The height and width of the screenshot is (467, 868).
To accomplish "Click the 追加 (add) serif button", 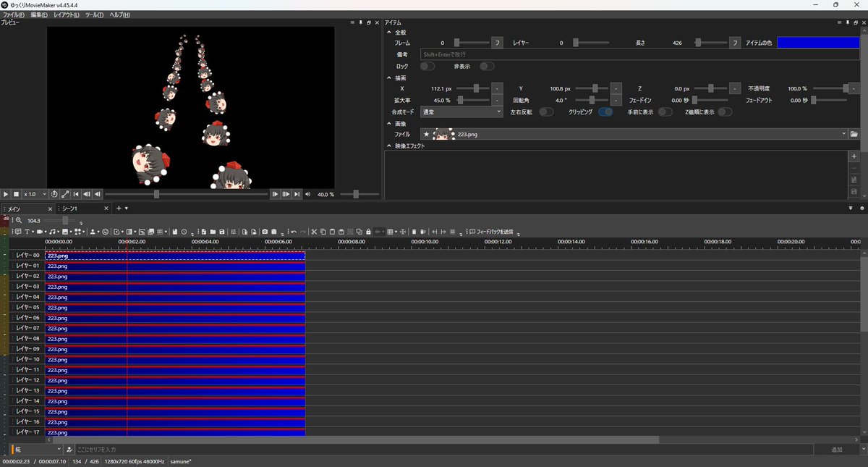I will [x=836, y=450].
